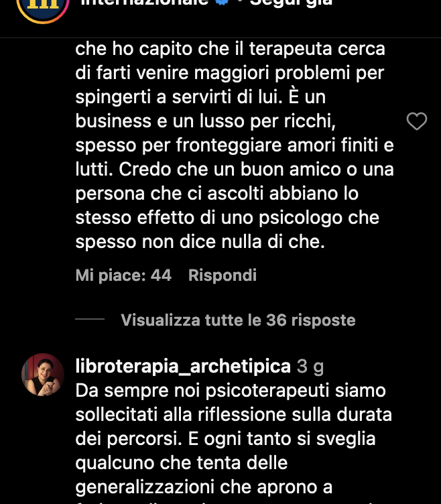The width and height of the screenshot is (441, 504).
Task: Like the comment with the heart icon
Action: coord(417,121)
